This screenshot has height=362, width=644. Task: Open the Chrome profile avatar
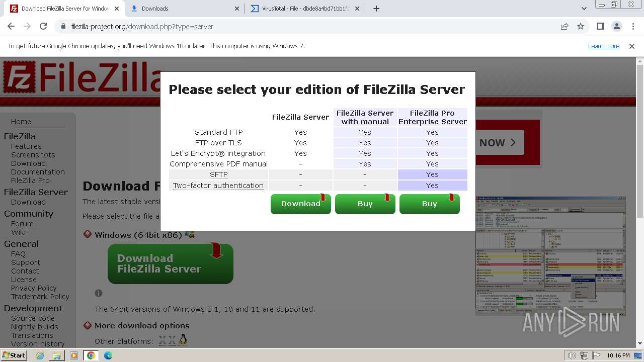coord(616,27)
